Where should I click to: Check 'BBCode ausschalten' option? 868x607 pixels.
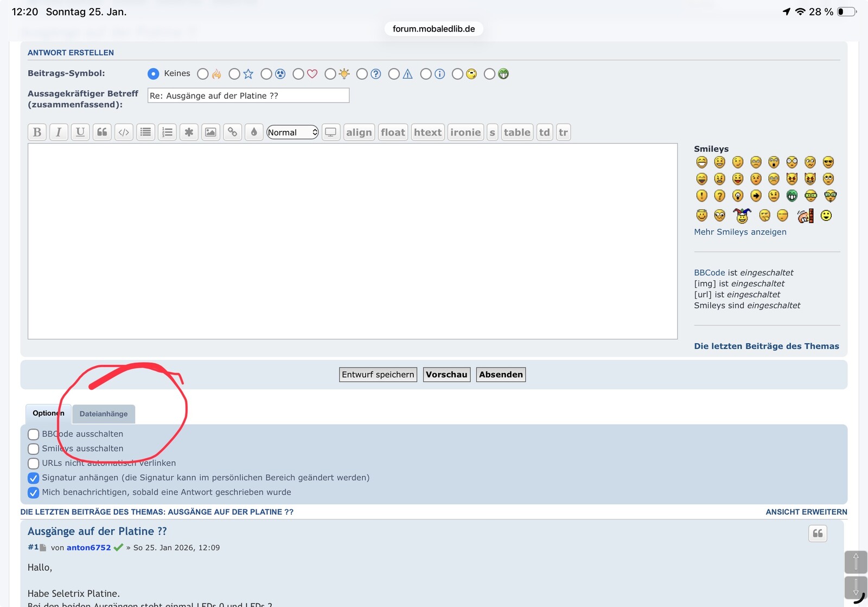[x=34, y=434]
